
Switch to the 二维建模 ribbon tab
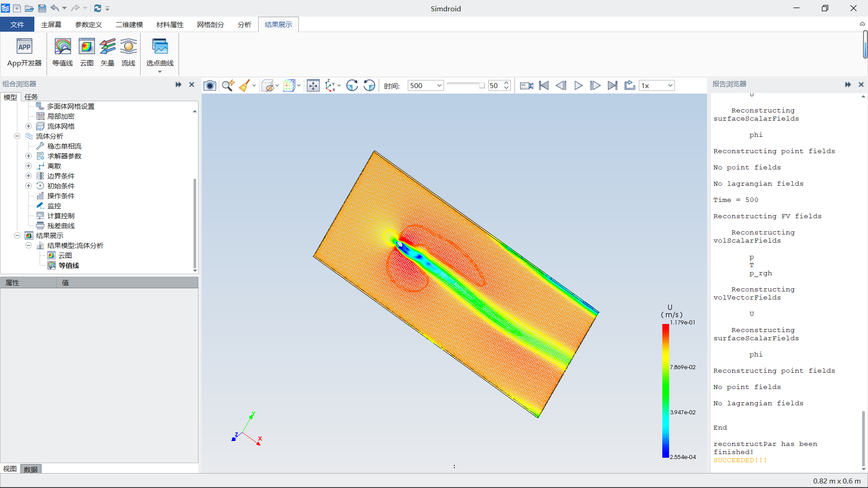point(129,24)
